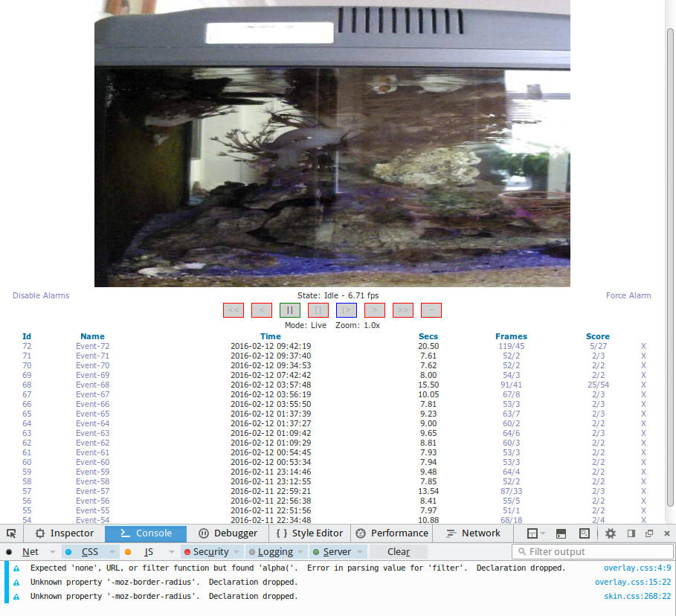
Task: Sort events by Secs column header
Action: (x=428, y=336)
